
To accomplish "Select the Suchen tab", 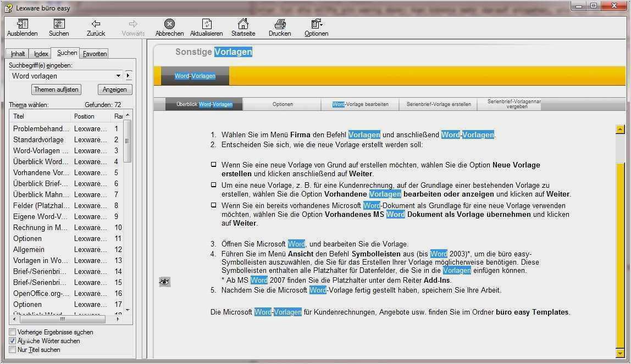I will [67, 53].
